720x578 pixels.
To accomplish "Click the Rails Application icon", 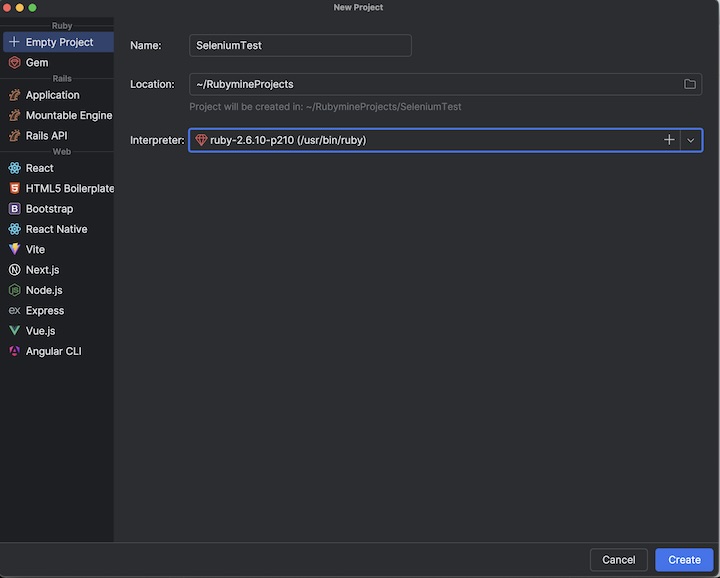I will coord(14,95).
